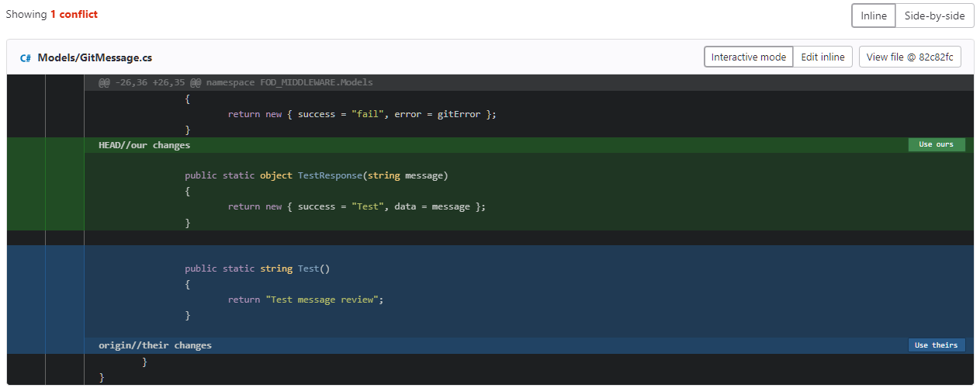The height and width of the screenshot is (388, 980).
Task: Select Interactive mode
Action: 749,57
